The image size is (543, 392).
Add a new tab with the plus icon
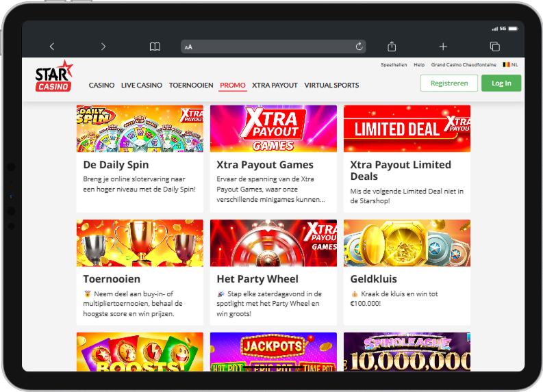[x=443, y=47]
